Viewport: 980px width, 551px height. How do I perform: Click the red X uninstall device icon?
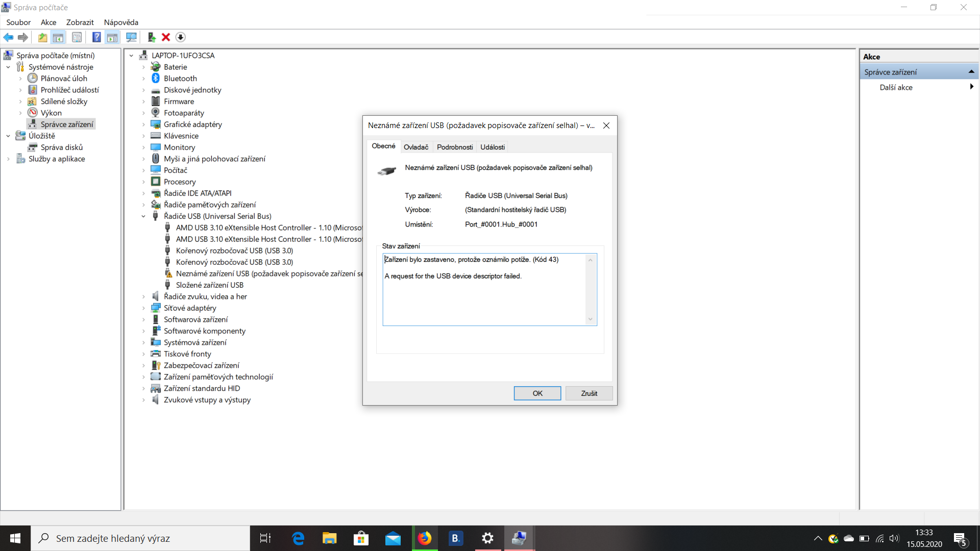pyautogui.click(x=166, y=37)
